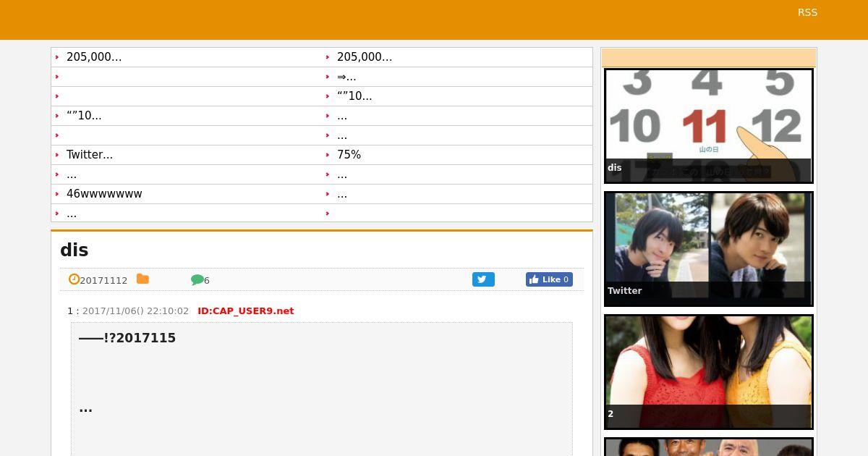This screenshot has height=456, width=868.
Task: Click the orange clock date icon
Action: (74, 279)
